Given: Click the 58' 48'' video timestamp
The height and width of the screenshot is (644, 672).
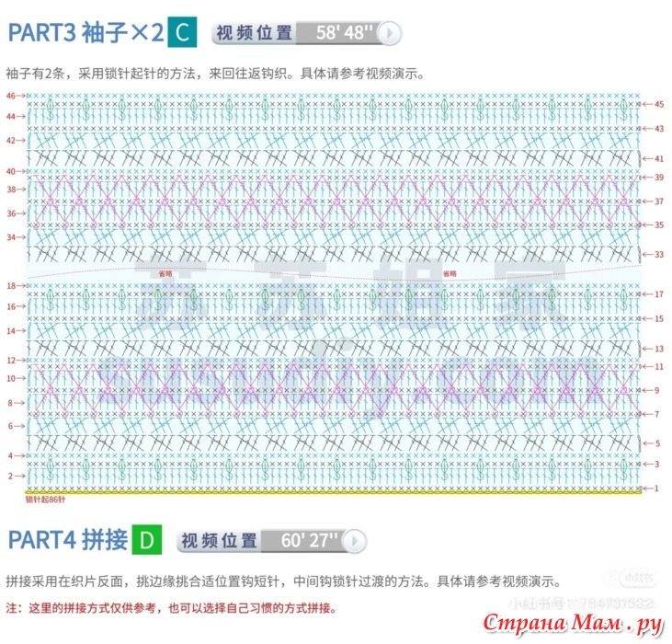Looking at the screenshot, I should (x=344, y=34).
